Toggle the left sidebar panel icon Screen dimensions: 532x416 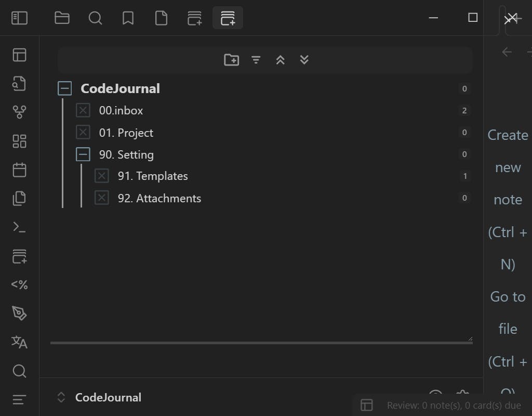pos(19,18)
